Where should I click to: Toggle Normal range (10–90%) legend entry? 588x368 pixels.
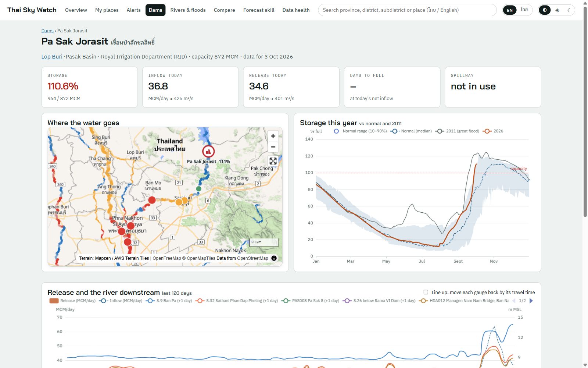click(x=360, y=131)
